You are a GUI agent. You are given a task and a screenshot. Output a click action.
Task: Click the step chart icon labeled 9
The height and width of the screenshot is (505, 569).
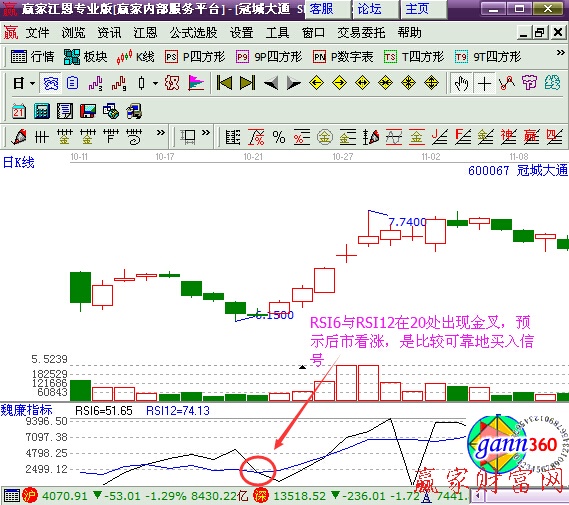pyautogui.click(x=119, y=83)
